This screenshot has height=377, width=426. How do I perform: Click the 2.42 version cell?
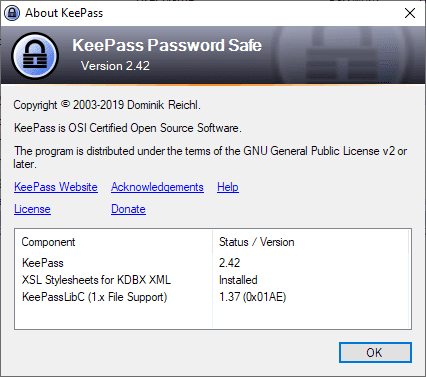coord(229,263)
